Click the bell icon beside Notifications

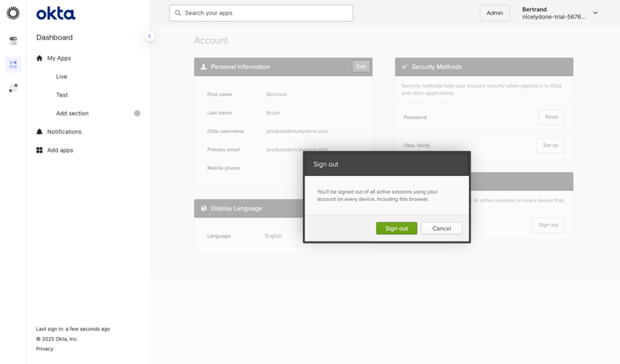click(x=40, y=132)
